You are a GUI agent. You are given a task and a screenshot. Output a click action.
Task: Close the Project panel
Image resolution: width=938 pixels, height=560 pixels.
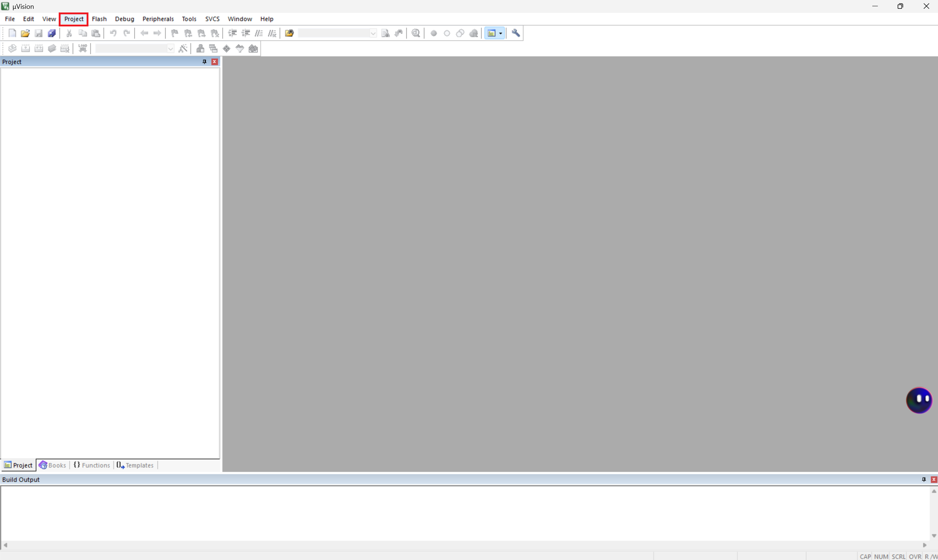[215, 62]
